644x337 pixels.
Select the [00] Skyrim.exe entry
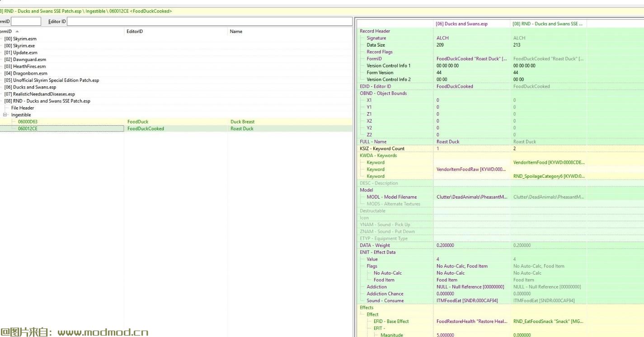click(19, 46)
